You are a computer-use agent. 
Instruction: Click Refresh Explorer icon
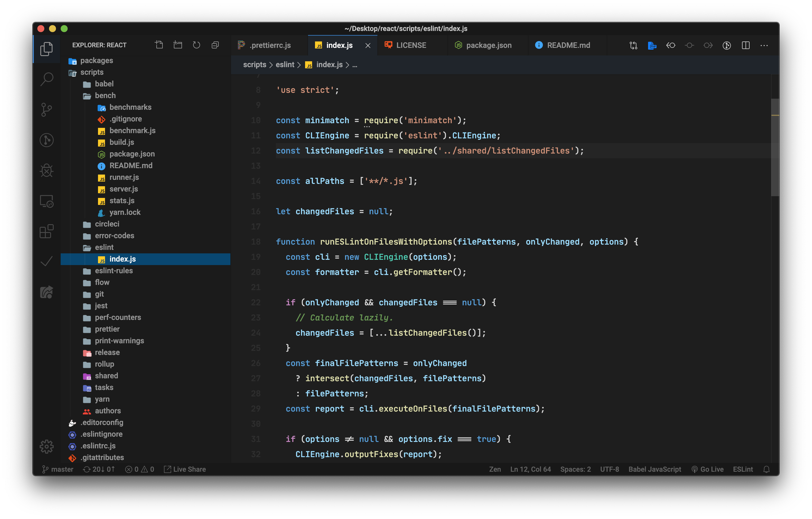[x=196, y=45]
